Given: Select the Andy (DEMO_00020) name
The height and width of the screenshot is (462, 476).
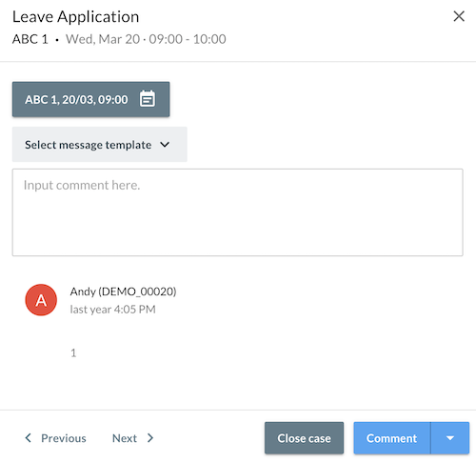Looking at the screenshot, I should click(123, 291).
